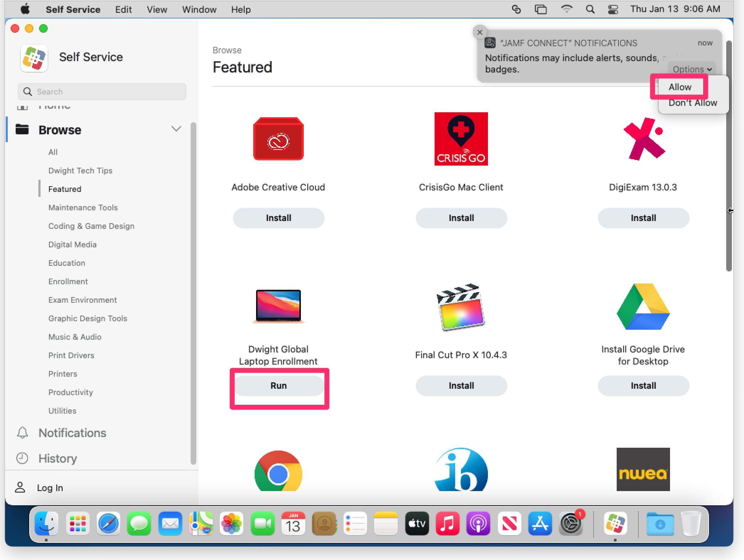
Task: Collapse the Browse section chevron
Action: pos(176,129)
